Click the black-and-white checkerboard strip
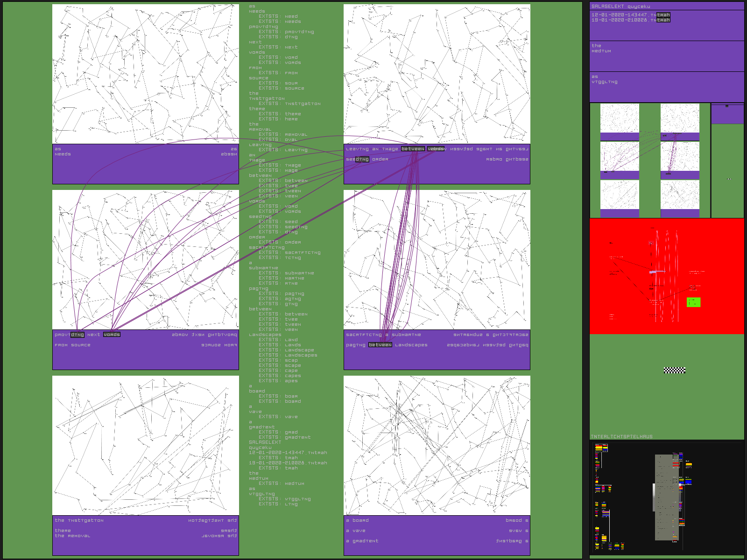 (x=674, y=370)
